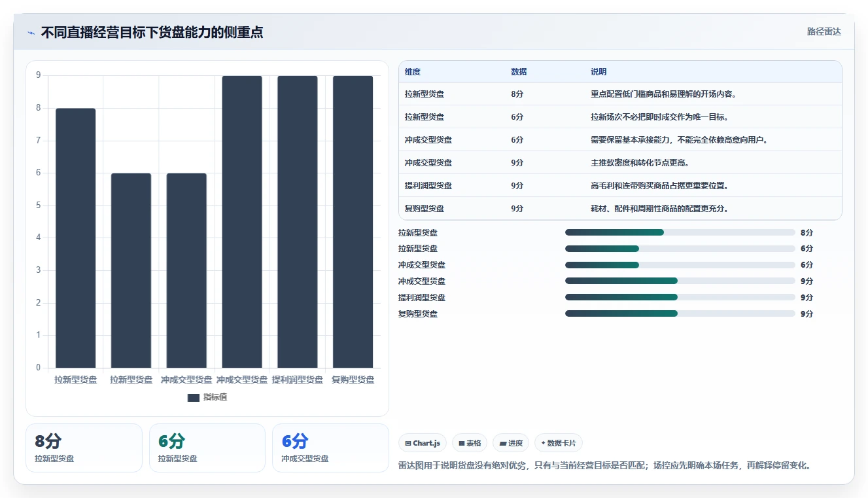Click the 路径雷达 label in the header

pos(824,31)
